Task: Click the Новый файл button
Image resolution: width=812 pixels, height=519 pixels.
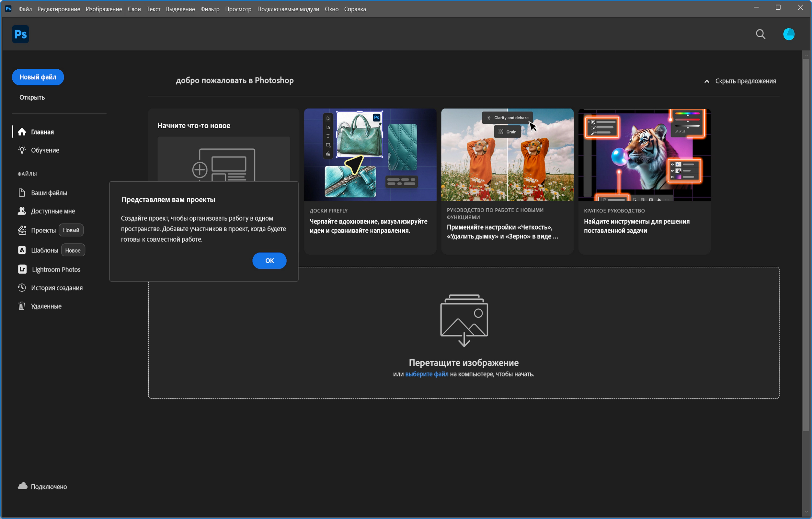Action: coord(38,77)
